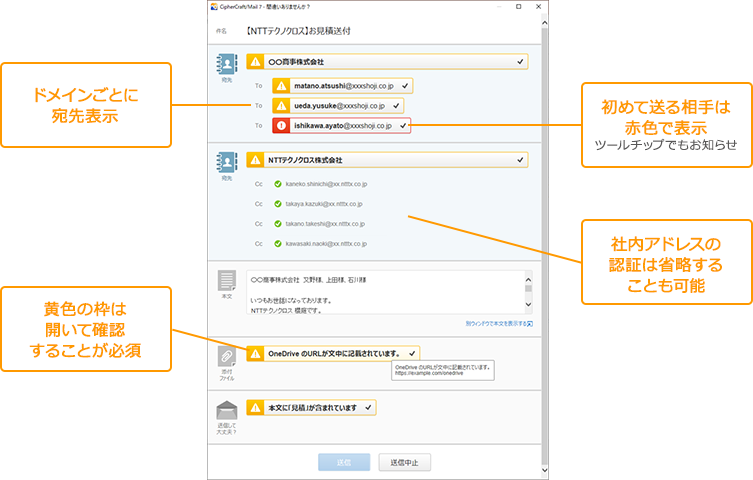The width and height of the screenshot is (753, 480).
Task: Click the yellow warning icon on ○○商事株式会社 header
Action: 255,62
